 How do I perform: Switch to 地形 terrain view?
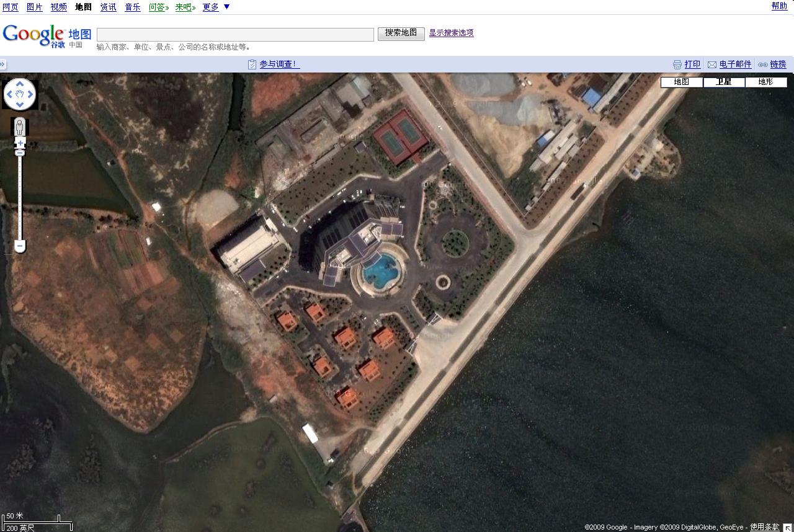(x=766, y=82)
